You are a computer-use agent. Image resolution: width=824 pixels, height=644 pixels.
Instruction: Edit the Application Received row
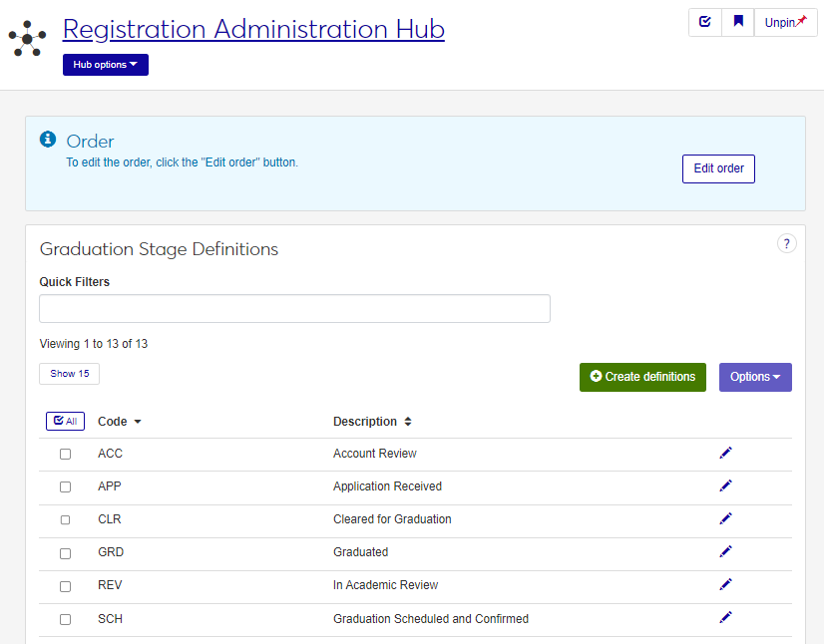point(725,485)
